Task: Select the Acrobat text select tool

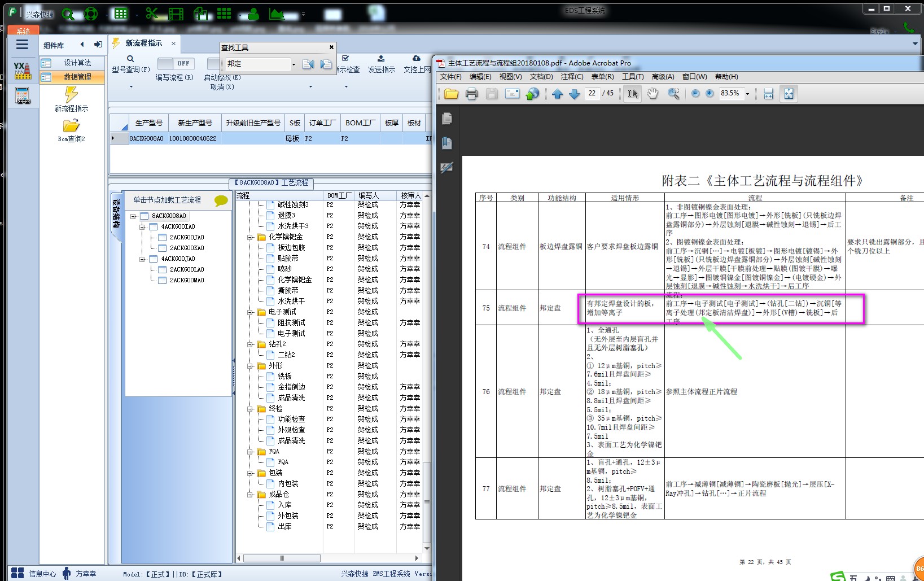Action: 633,94
